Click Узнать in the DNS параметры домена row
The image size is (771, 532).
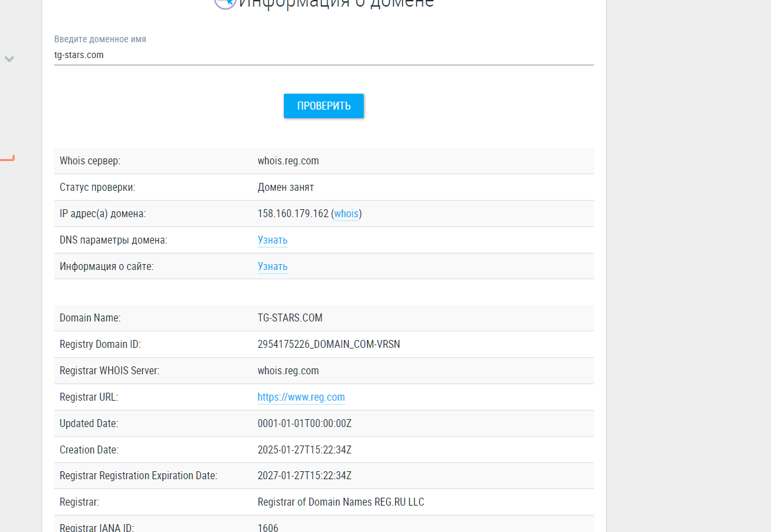[272, 240]
